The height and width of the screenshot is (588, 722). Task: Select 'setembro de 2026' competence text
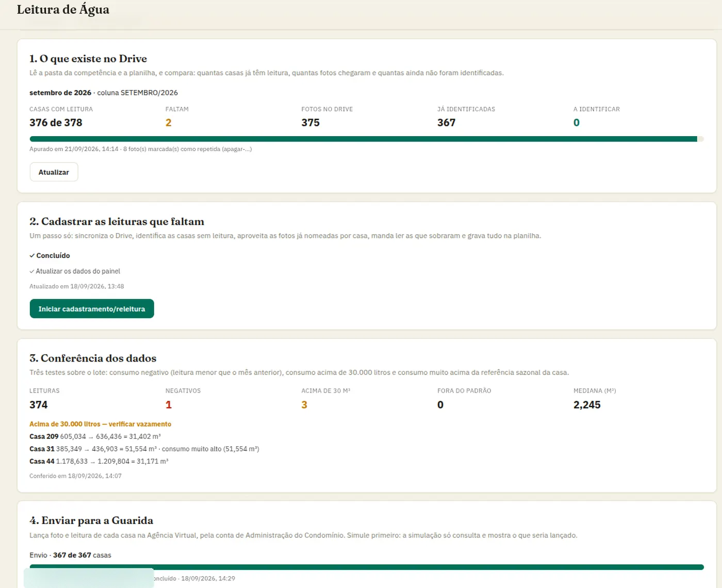pyautogui.click(x=60, y=93)
